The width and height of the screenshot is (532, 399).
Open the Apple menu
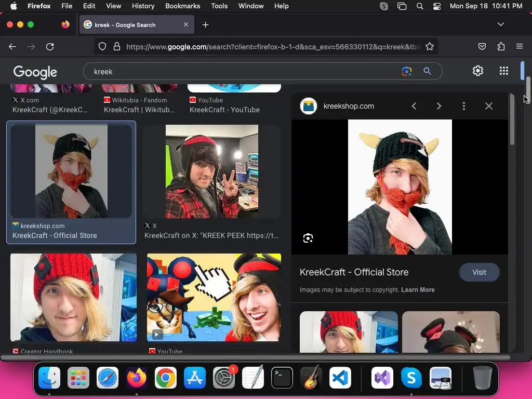click(x=14, y=6)
